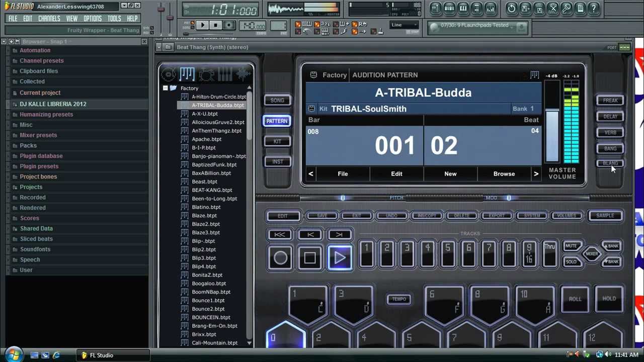Viewport: 644px width, 362px height.
Task: Open the step sequencer view icon
Action: (449, 8)
